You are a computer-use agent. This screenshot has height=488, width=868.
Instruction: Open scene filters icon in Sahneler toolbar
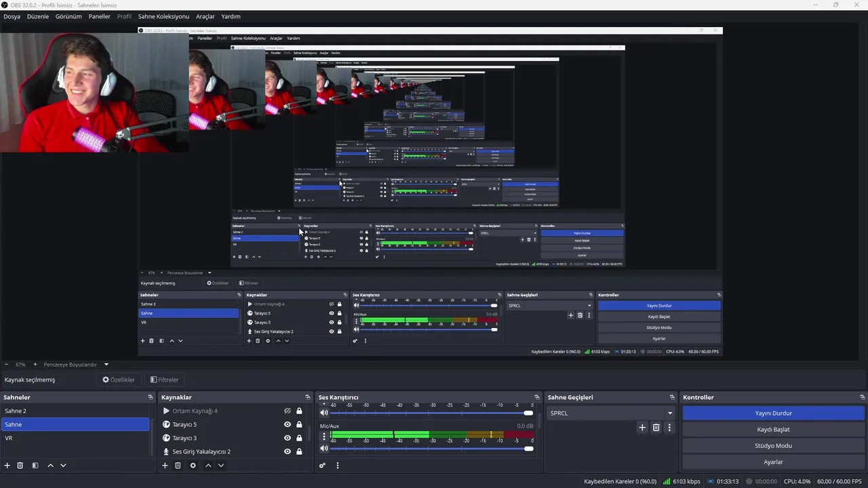tap(35, 466)
